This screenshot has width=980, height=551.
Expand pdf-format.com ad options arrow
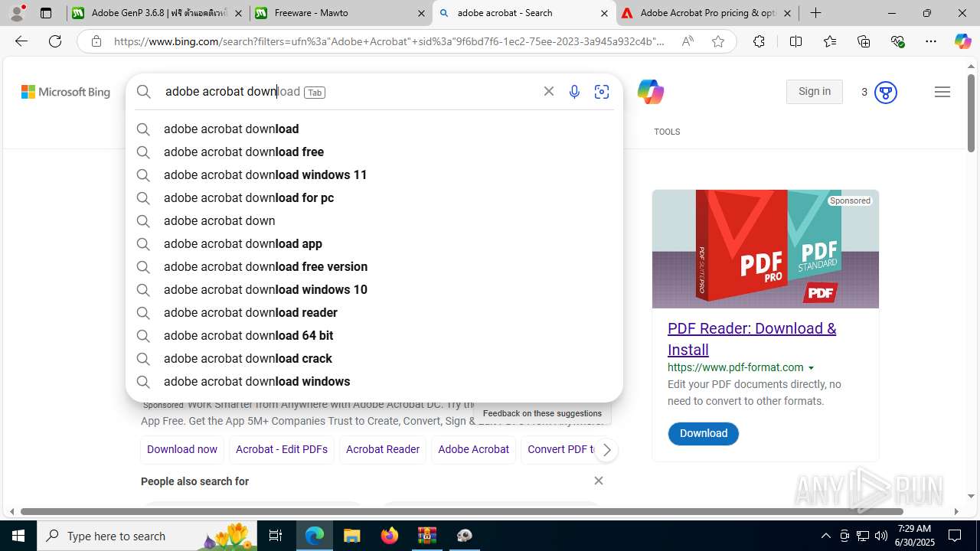(811, 368)
